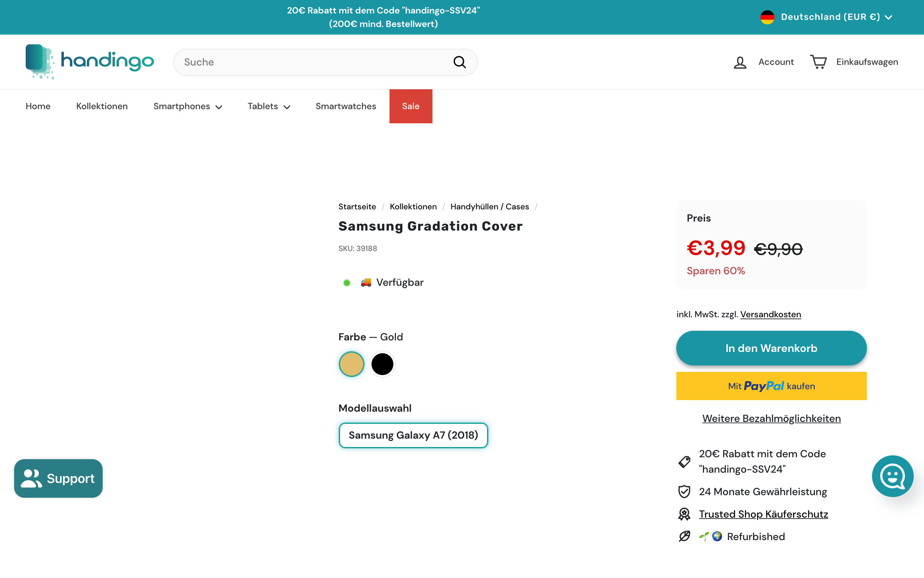This screenshot has width=924, height=578.
Task: Click the SKU: 39188 text
Action: (x=357, y=249)
